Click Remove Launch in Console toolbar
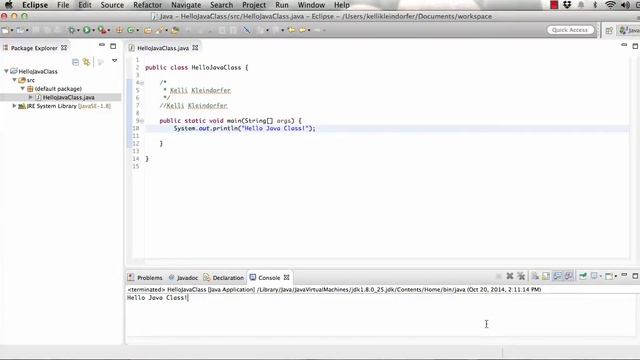The height and width of the screenshot is (360, 640). [510, 276]
